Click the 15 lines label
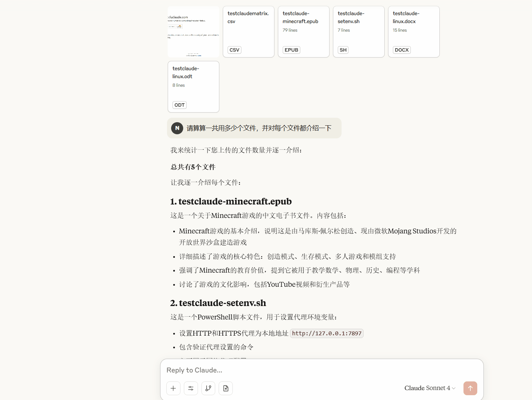 pyautogui.click(x=400, y=30)
